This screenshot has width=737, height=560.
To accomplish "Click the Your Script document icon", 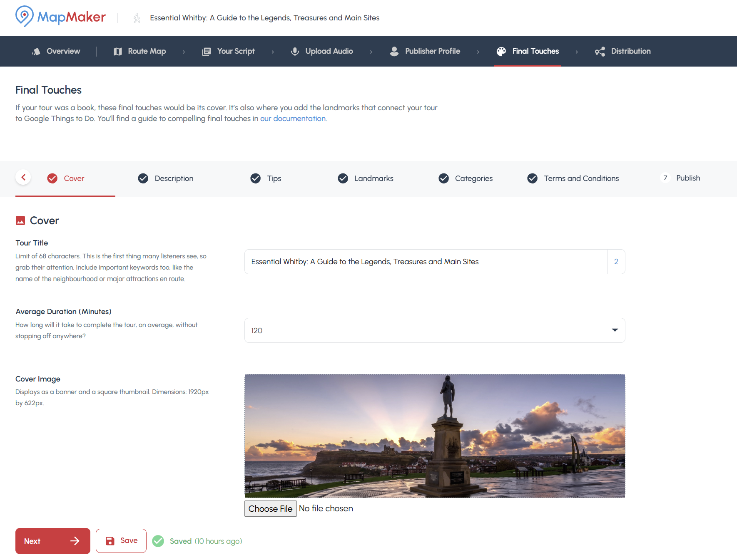I will (207, 51).
